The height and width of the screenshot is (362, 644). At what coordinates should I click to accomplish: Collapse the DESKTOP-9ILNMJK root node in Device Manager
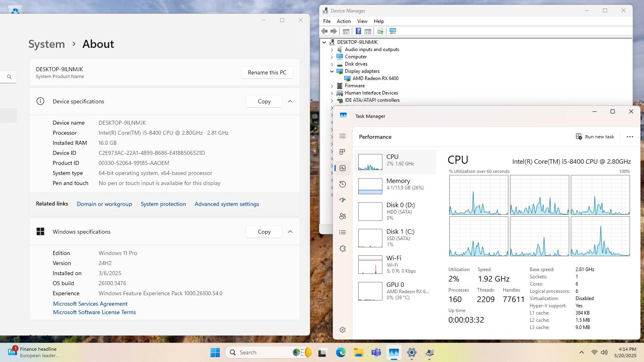(324, 42)
